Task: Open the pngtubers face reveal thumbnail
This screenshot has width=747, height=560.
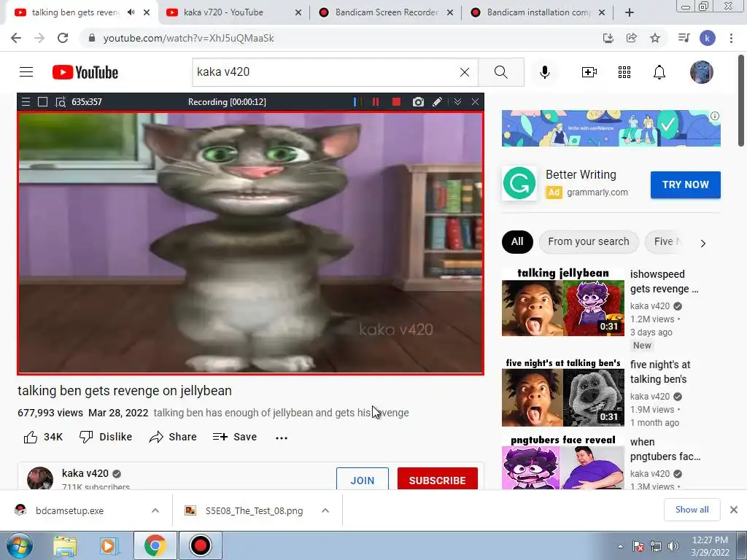Action: click(x=562, y=462)
